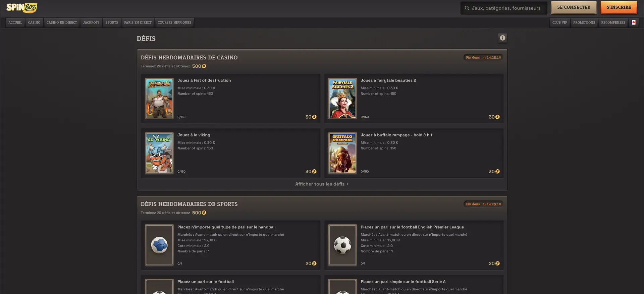Click coin icon beside casino 500 reward
Screen dimensions: 644x294
[204, 66]
